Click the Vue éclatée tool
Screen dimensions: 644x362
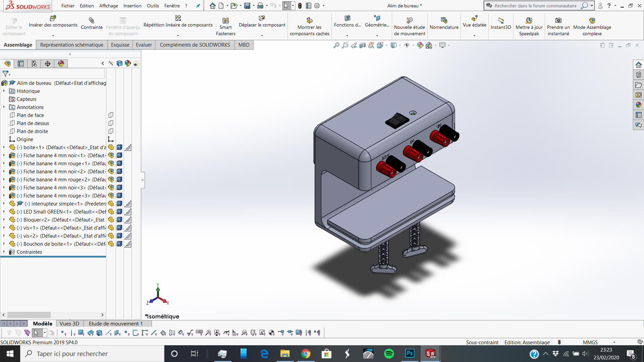[474, 21]
